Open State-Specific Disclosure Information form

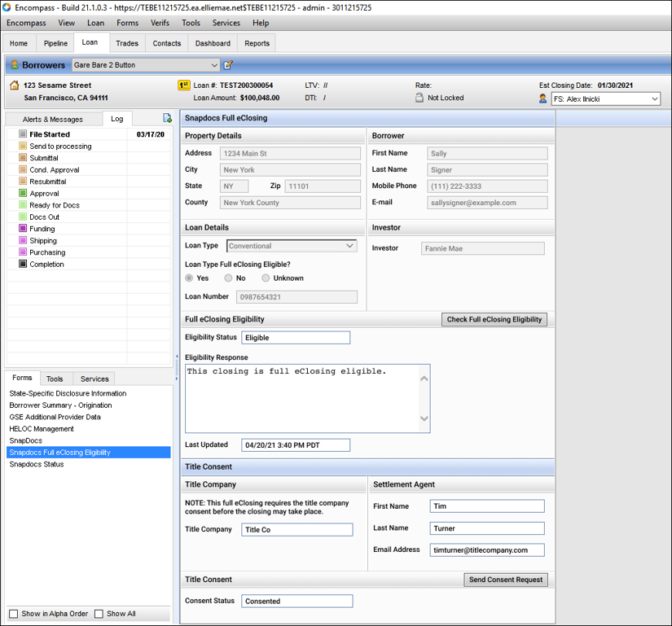coord(68,393)
